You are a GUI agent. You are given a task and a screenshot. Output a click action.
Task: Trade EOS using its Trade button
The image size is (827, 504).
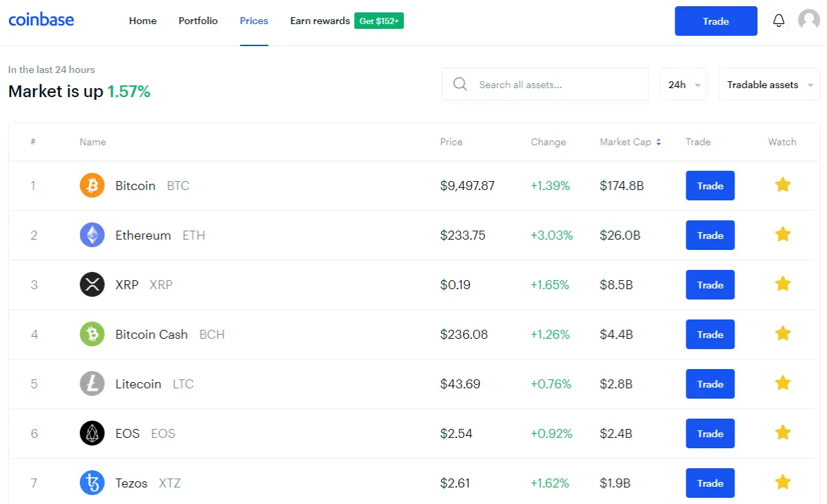pos(710,434)
